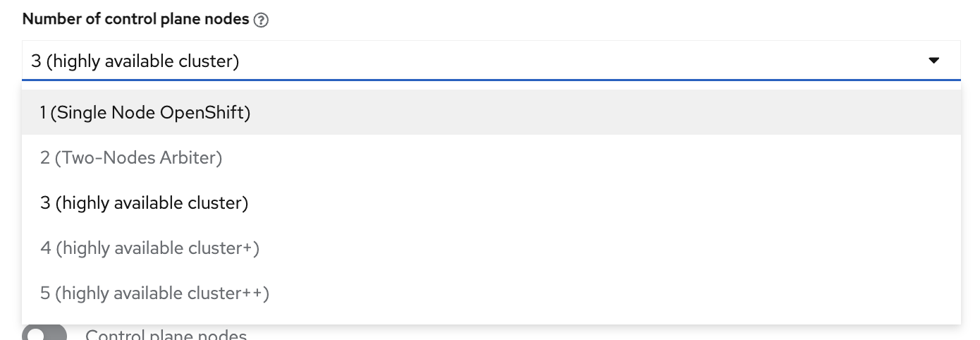
Task: Toggle the Control plane nodes switch
Action: pos(44,333)
